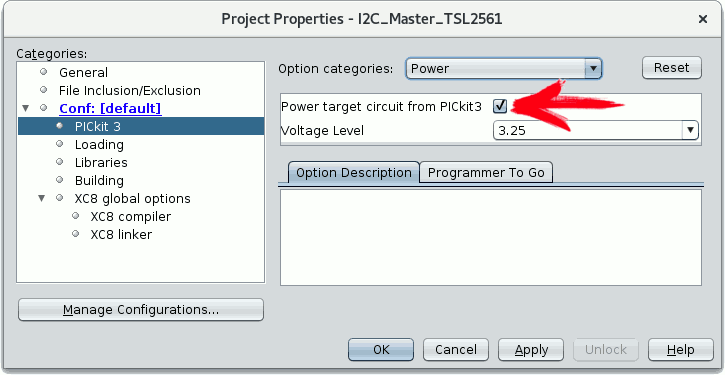This screenshot has width=725, height=375.
Task: Select XC8 compiler in the tree
Action: click(x=130, y=217)
